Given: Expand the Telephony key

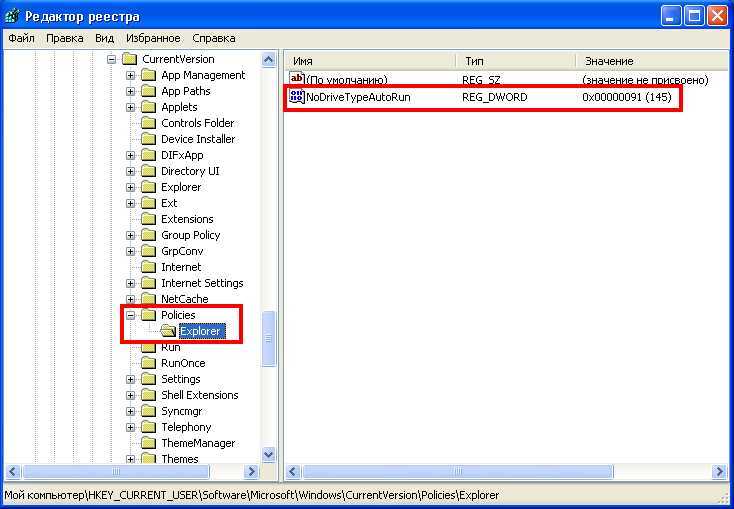Looking at the screenshot, I should pyautogui.click(x=131, y=427).
